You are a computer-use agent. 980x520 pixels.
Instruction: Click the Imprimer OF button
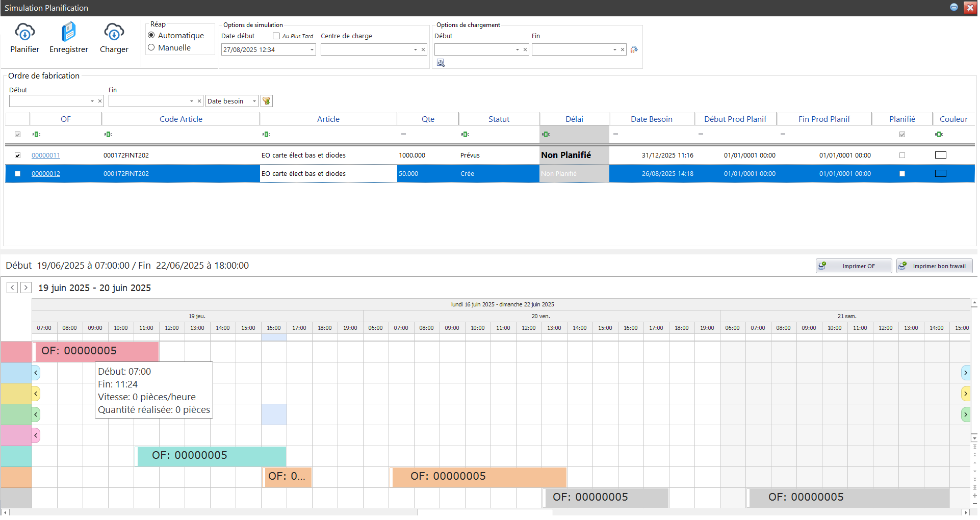pos(854,266)
